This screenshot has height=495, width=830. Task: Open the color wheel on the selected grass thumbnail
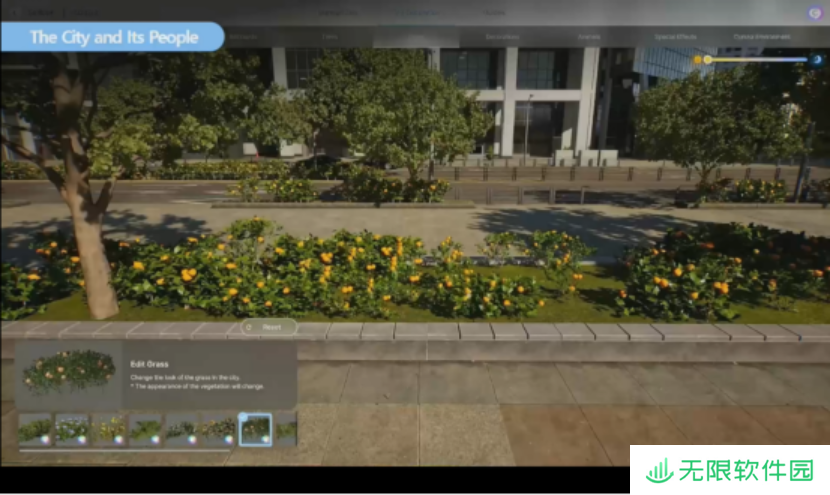265,439
